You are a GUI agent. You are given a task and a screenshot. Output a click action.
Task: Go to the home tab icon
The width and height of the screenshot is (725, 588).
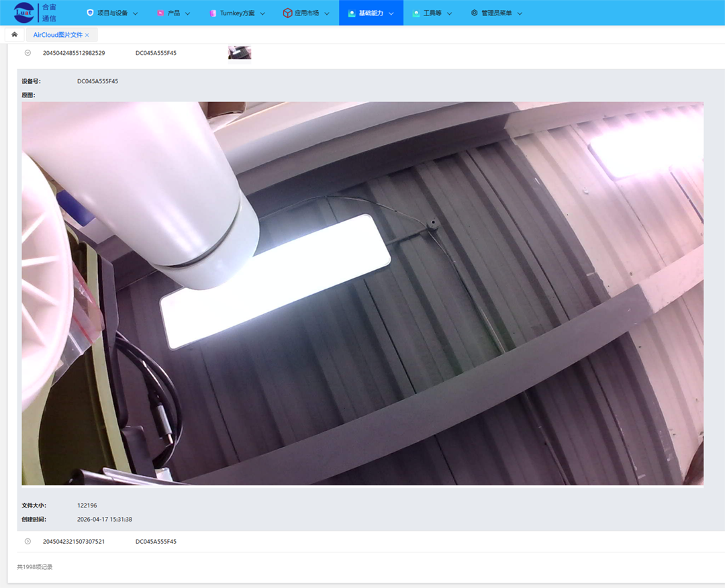(x=15, y=35)
